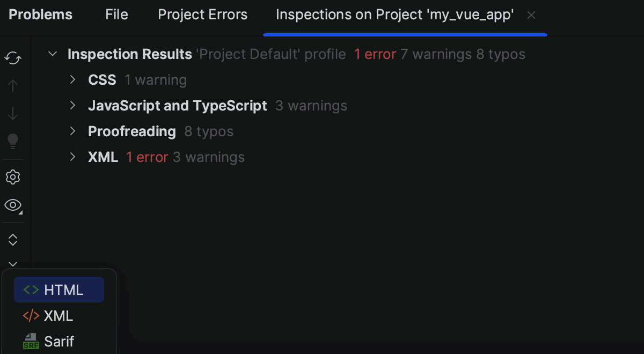Expand the CSS inspection group

pos(73,79)
